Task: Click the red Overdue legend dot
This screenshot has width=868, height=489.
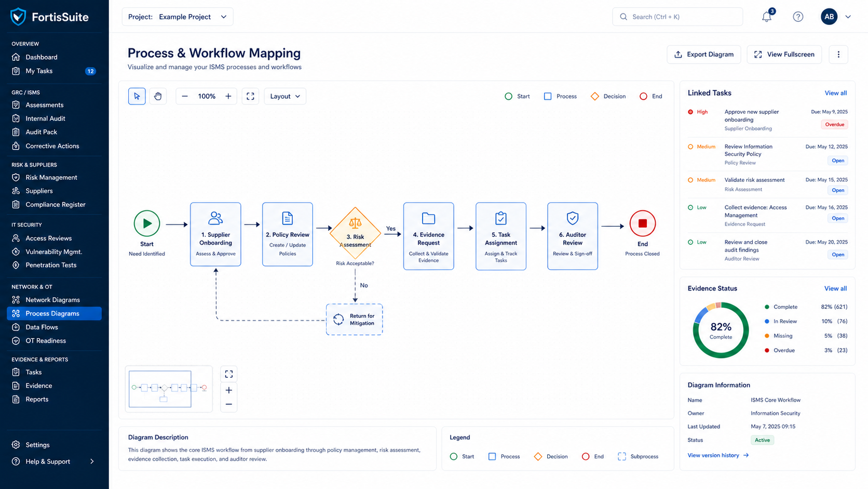Action: 767,350
